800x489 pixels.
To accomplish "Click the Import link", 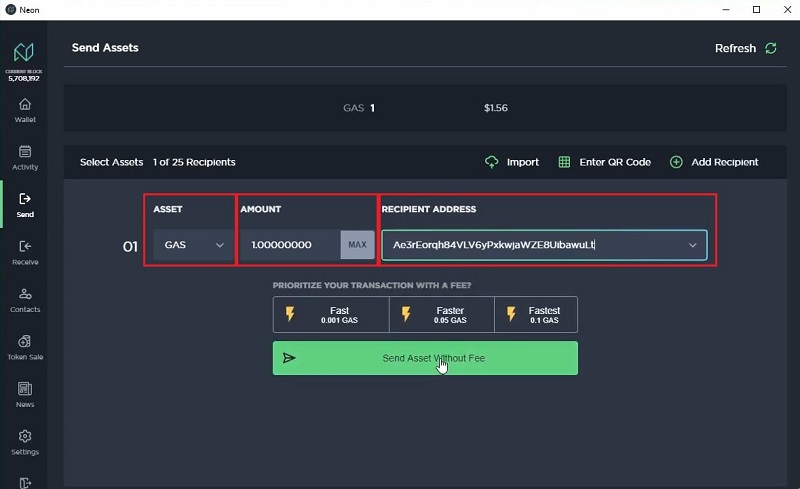I will pos(511,162).
